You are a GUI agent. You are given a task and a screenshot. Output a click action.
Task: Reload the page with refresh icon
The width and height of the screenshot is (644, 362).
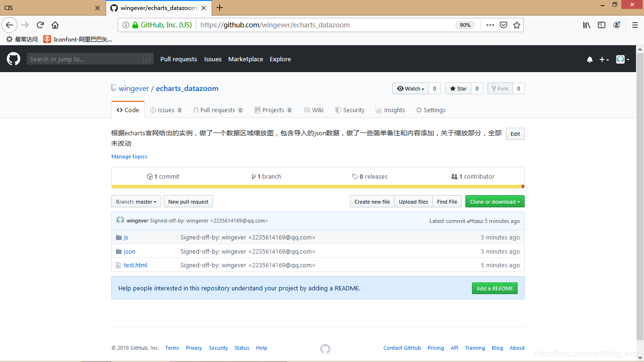pyautogui.click(x=40, y=25)
